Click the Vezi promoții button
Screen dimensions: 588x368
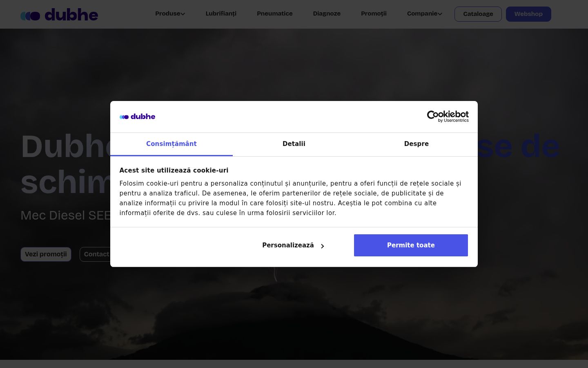click(46, 254)
